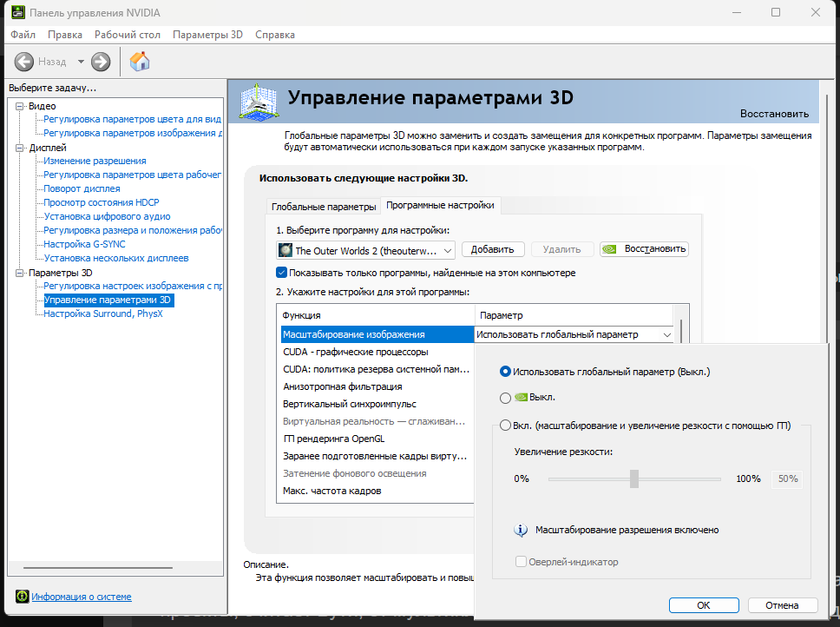Open the Справка menu
This screenshot has width=840, height=627.
275,35
